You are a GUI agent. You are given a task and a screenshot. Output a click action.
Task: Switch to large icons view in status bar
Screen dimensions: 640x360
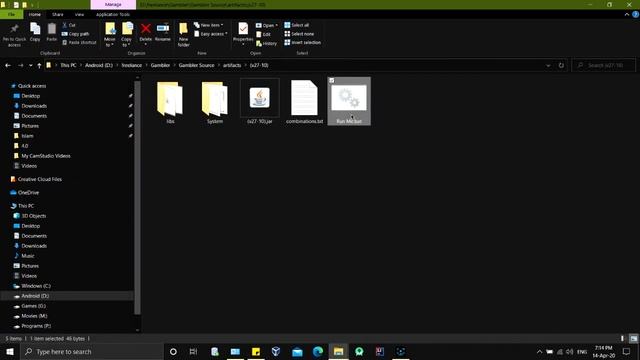(633, 339)
